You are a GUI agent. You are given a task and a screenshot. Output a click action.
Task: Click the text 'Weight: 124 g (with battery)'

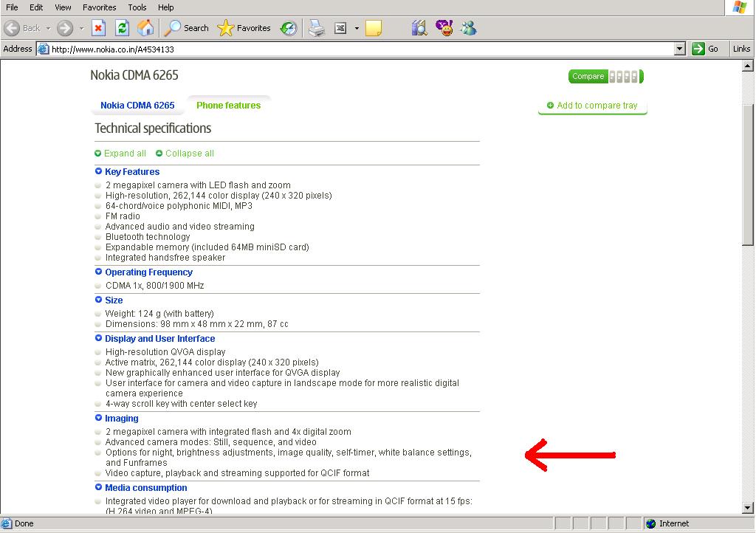(x=159, y=313)
